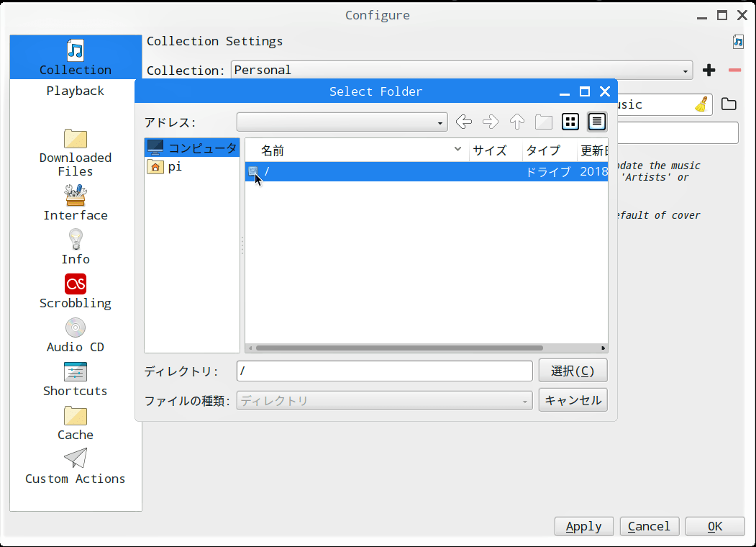Click the back arrow navigation icon
Viewport: 756px width, 547px height.
pyautogui.click(x=464, y=122)
